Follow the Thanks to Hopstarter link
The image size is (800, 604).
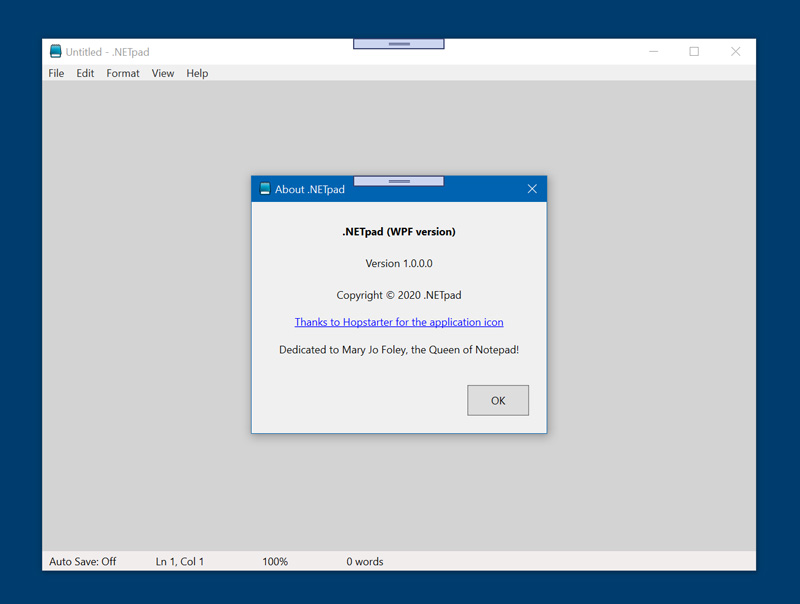click(x=399, y=322)
